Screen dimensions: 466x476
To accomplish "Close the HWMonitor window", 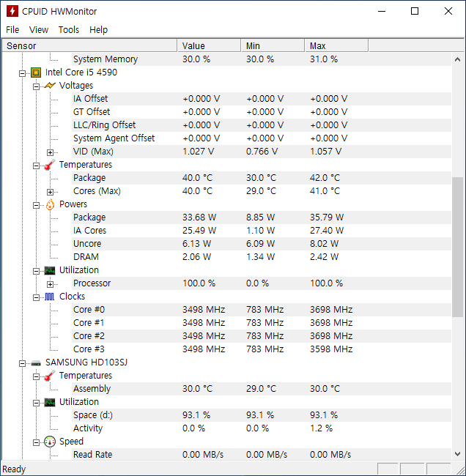I will pos(448,11).
